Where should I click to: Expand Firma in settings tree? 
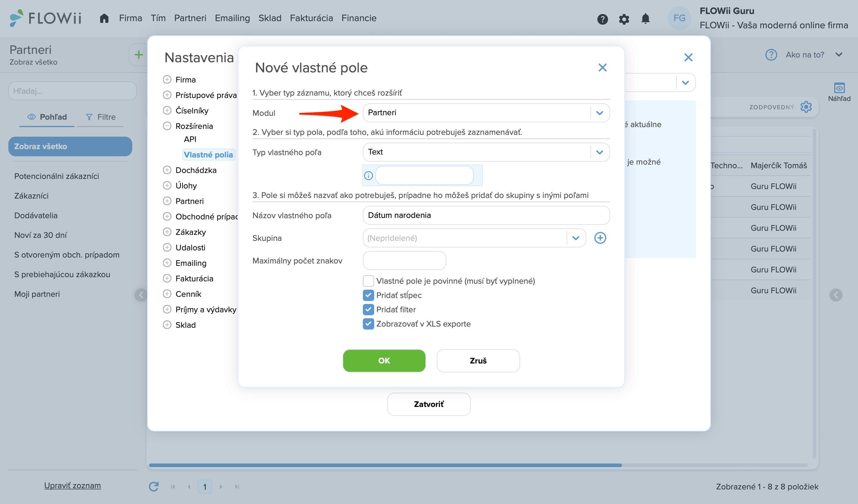pyautogui.click(x=167, y=79)
